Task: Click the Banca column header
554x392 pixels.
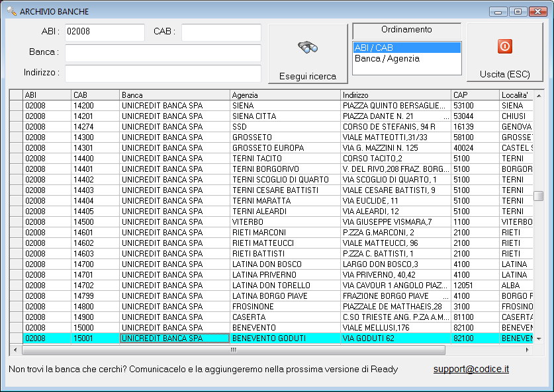Action: [175, 95]
